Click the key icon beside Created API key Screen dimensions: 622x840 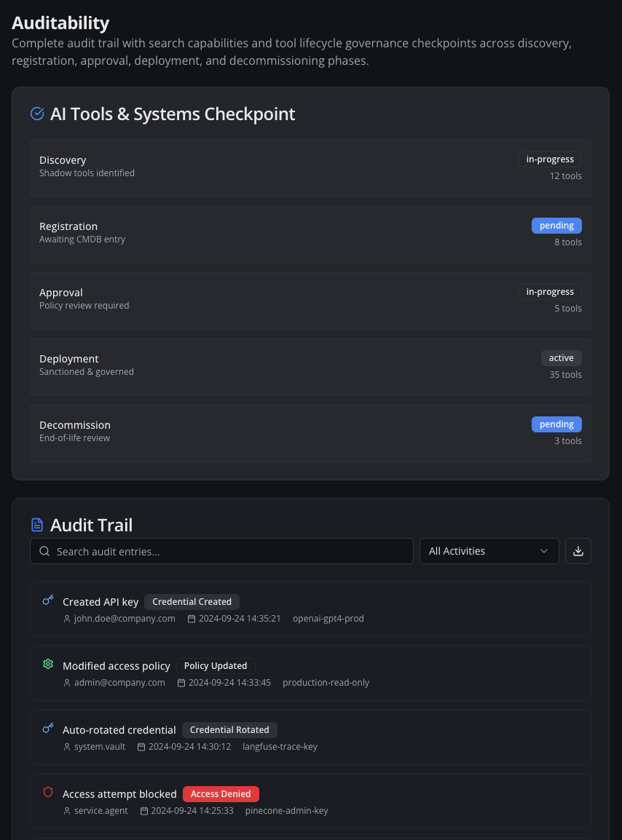click(x=47, y=600)
